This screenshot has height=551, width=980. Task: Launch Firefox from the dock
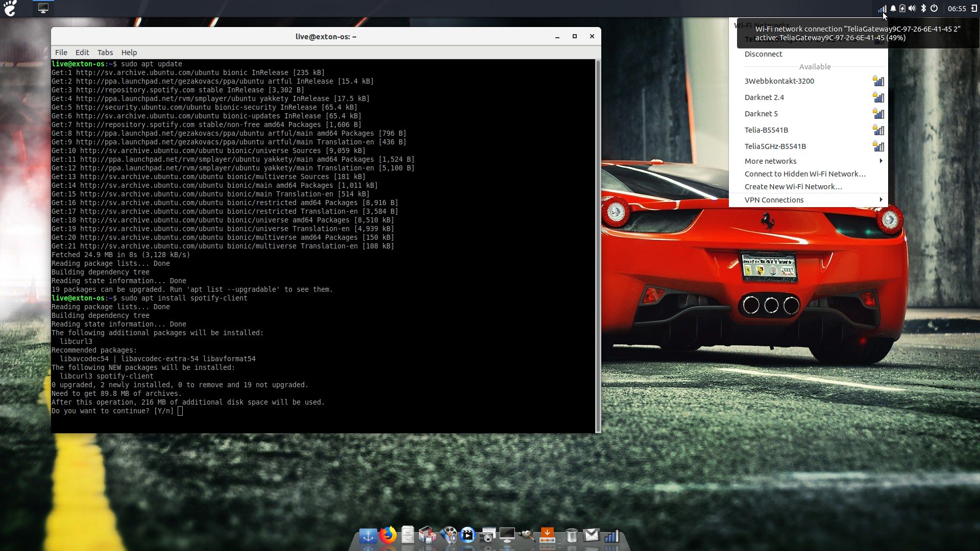(x=388, y=535)
